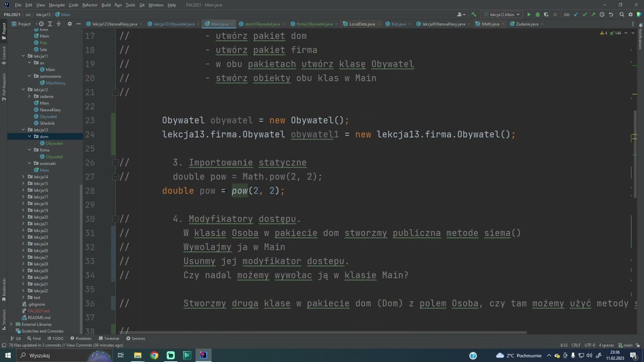
Task: Open Notifications panel on right strip
Action: click(x=640, y=36)
